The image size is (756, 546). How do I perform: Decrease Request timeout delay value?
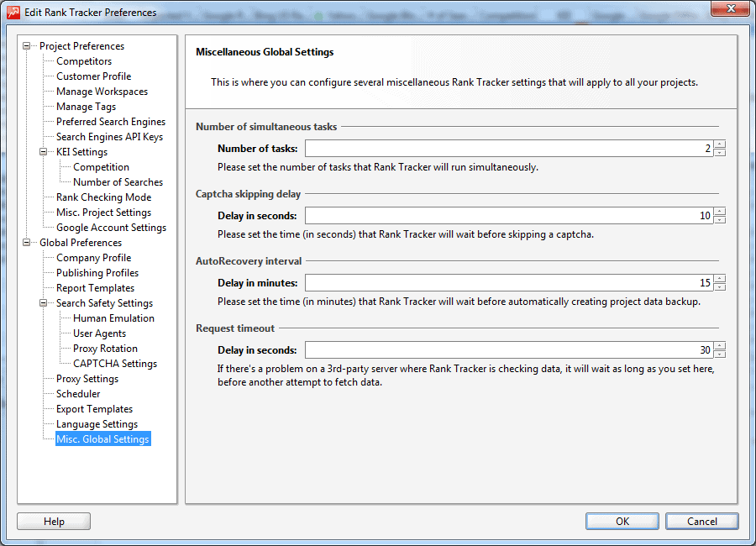720,354
